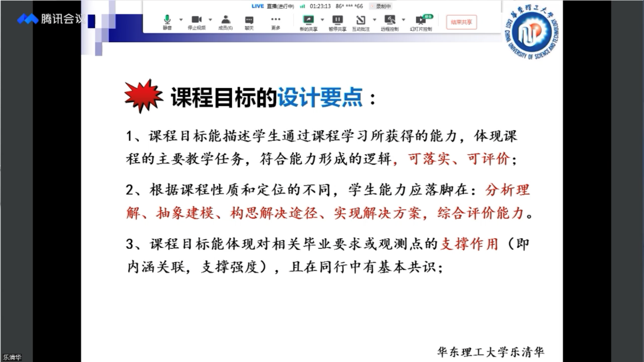Click the End Sharing (结束共享) button
The width and height of the screenshot is (644, 362).
coord(461,22)
